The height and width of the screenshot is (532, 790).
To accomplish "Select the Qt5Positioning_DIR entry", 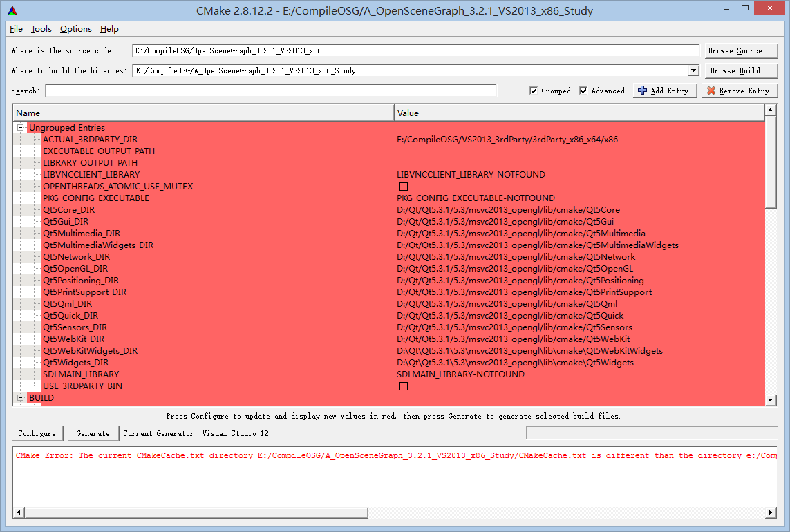I will click(x=81, y=281).
